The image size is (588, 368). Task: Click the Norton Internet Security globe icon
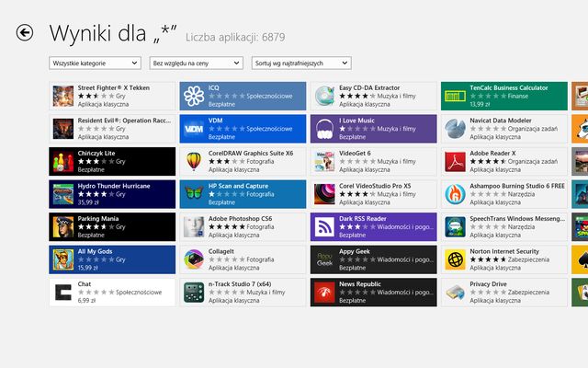pyautogui.click(x=456, y=259)
